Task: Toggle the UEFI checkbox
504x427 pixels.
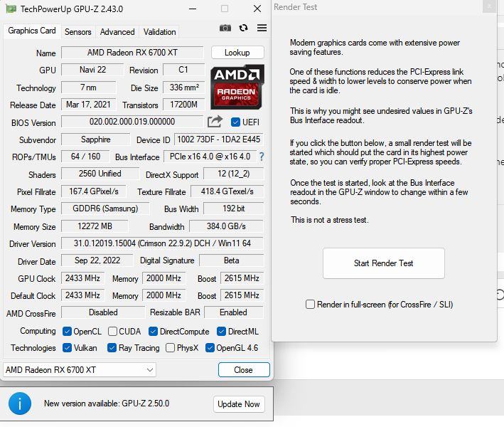Action: pos(235,122)
